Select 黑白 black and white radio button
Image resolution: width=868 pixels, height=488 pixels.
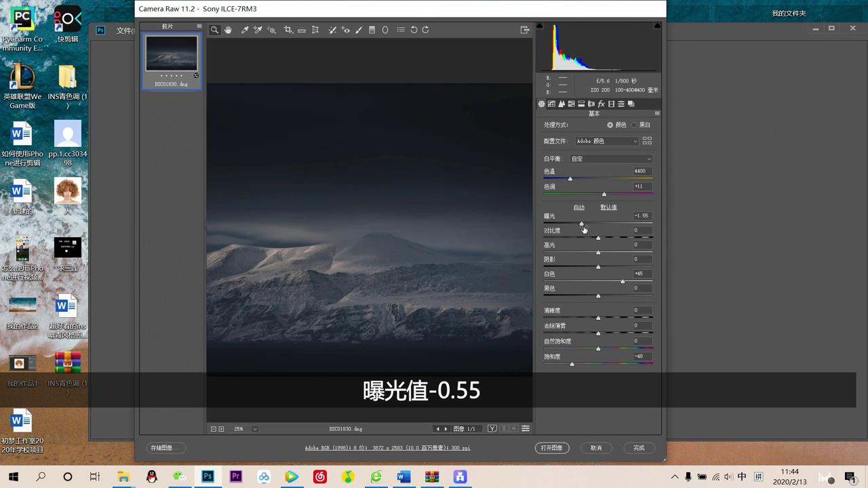click(x=634, y=125)
